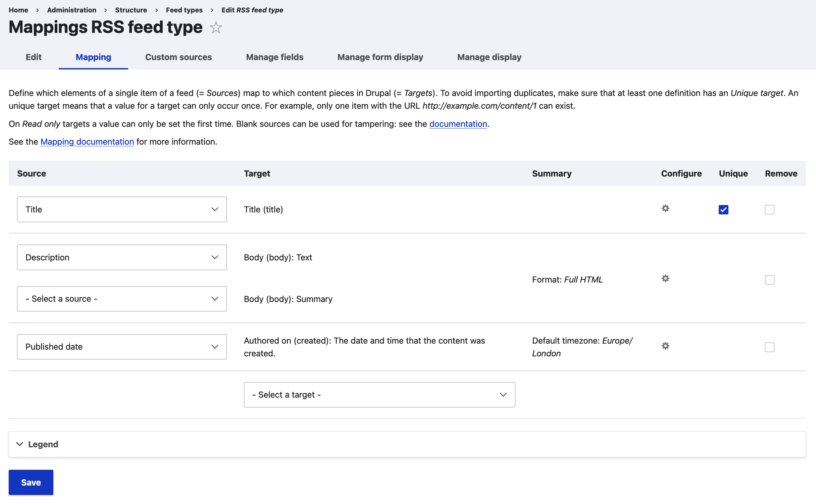Click the breadcrumb Feed types link
The height and width of the screenshot is (504, 816).
184,10
